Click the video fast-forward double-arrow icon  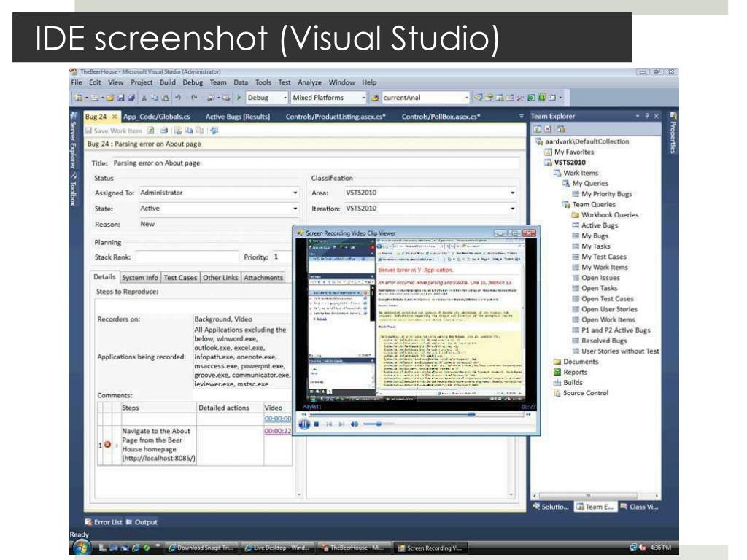(x=528, y=415)
